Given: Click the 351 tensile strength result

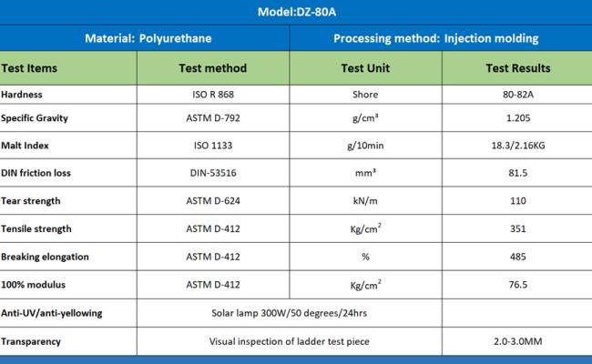Looking at the screenshot, I should point(517,229).
